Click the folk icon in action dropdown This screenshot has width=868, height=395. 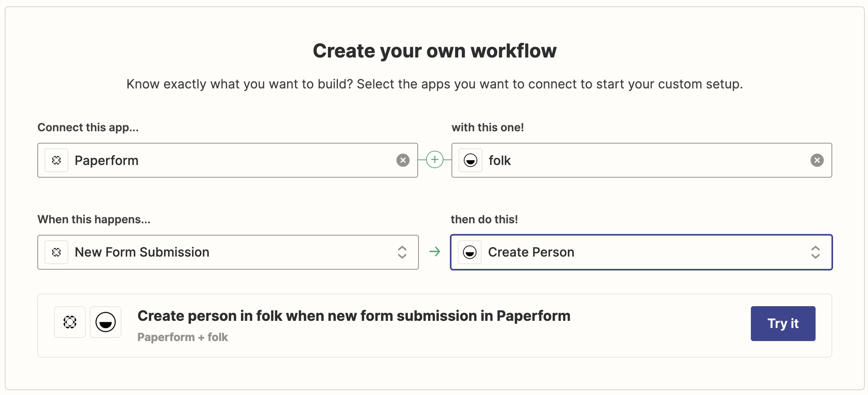pos(470,252)
